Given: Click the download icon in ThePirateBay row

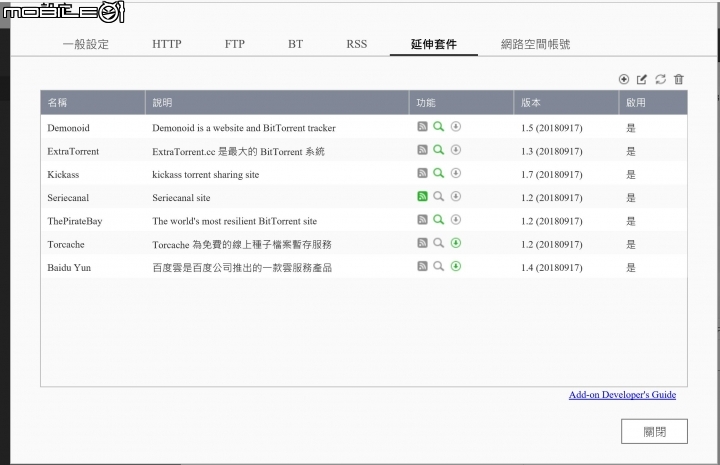Looking at the screenshot, I should [456, 220].
